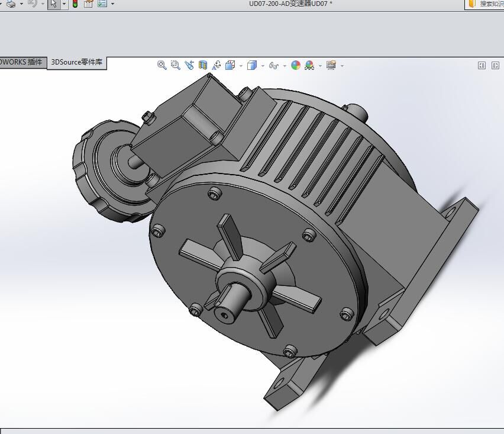504x434 pixels.
Task: Click the Rebuild traffic light icon
Action: click(x=75, y=4)
